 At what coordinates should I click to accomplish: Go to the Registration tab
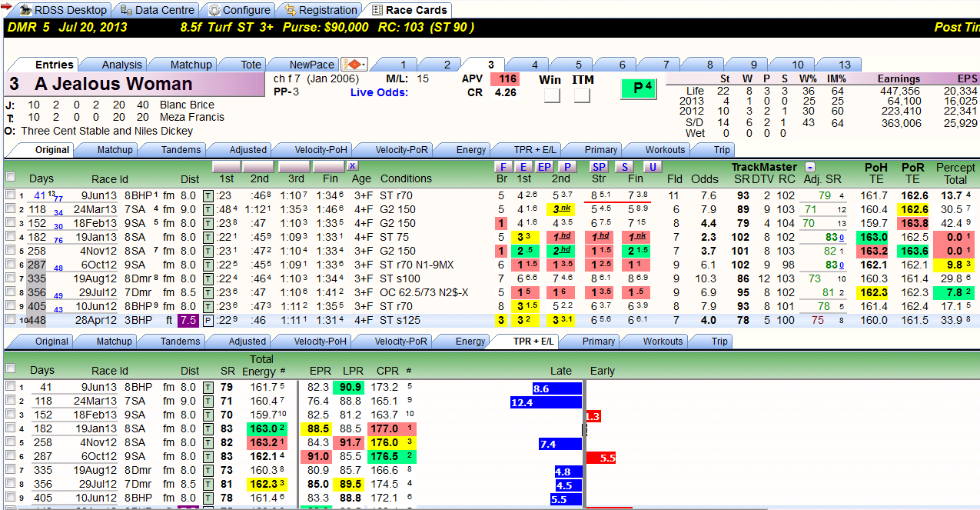coord(321,10)
